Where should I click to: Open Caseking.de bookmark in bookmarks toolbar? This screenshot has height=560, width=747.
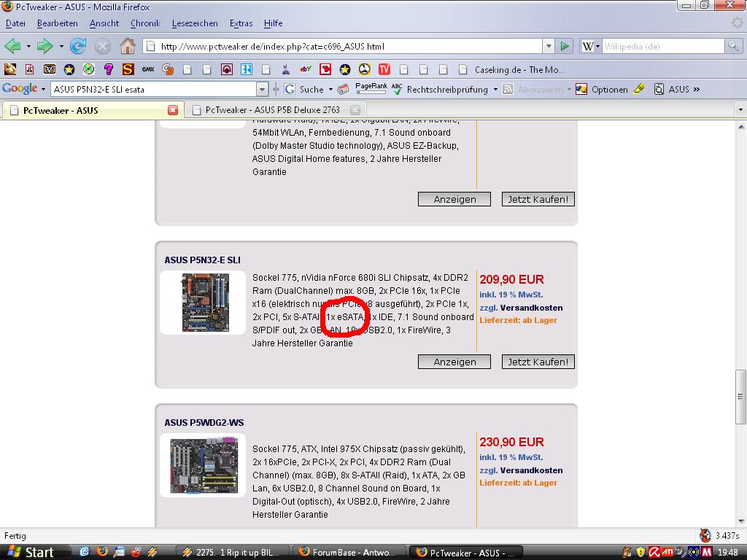tap(511, 69)
